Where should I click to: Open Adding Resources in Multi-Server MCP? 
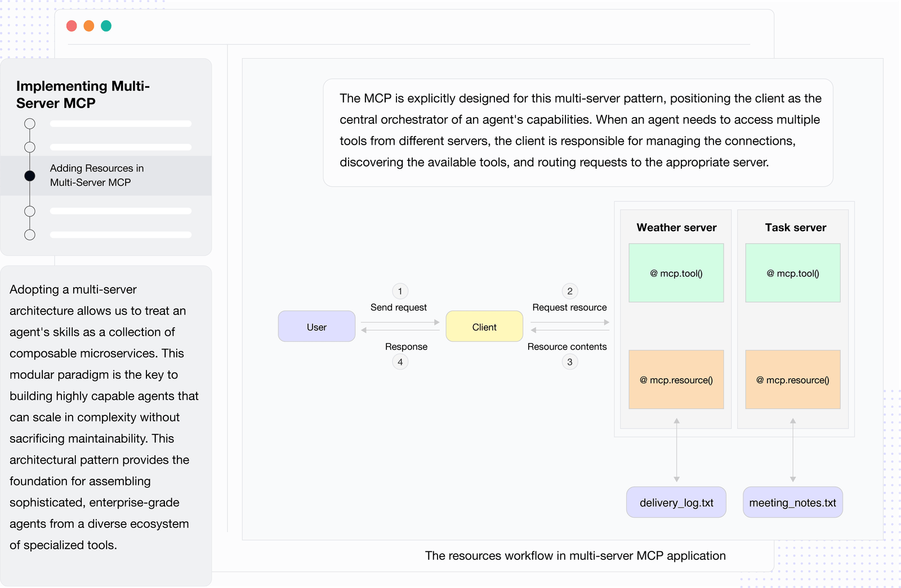click(x=97, y=176)
